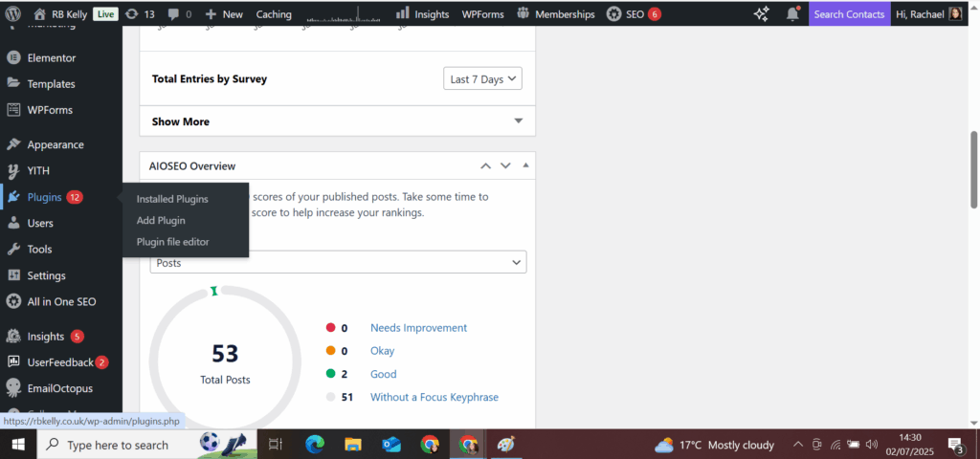
Task: Click the sparkle AI icon in admin bar
Action: 761,13
